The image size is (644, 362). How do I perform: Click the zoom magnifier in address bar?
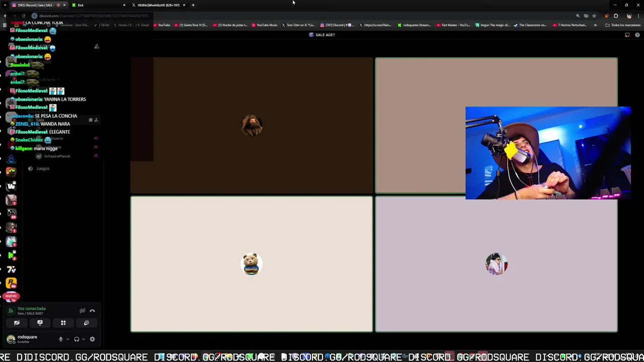point(578,16)
